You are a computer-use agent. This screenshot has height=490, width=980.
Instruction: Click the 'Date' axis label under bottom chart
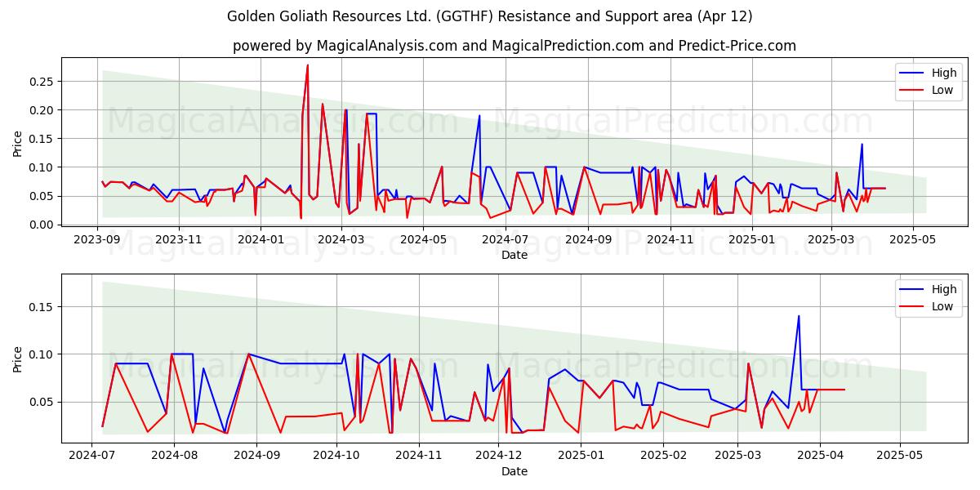click(x=514, y=471)
